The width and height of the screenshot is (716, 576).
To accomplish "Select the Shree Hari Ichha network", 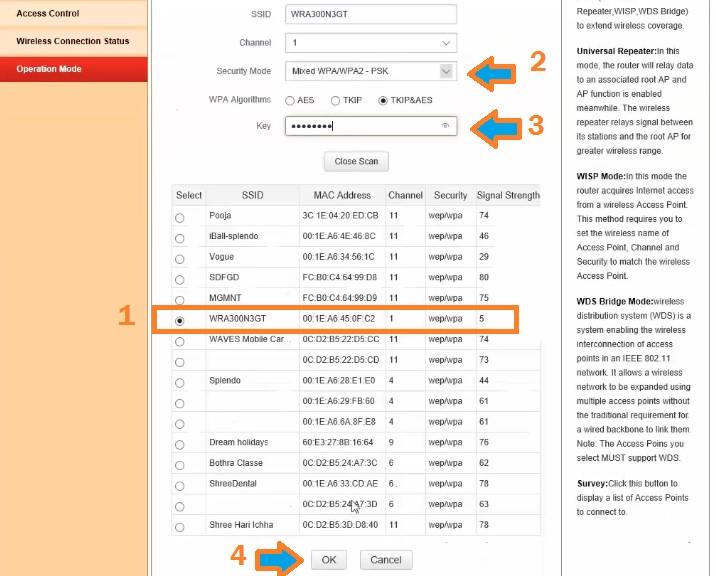I will 180,528.
